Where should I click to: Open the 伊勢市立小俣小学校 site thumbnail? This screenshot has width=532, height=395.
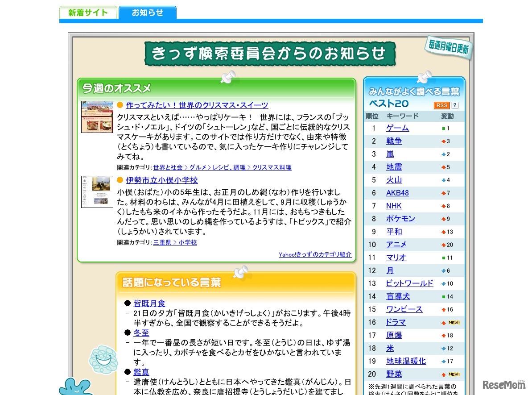pyautogui.click(x=97, y=192)
